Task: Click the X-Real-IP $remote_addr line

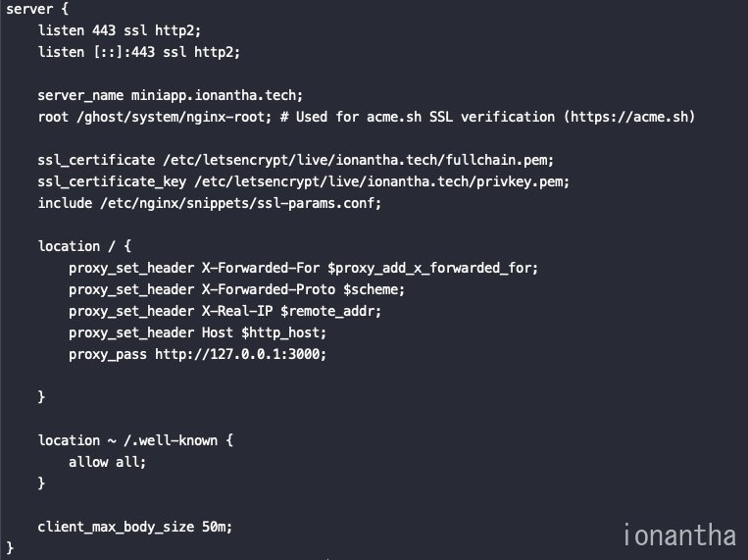Action: tap(224, 311)
